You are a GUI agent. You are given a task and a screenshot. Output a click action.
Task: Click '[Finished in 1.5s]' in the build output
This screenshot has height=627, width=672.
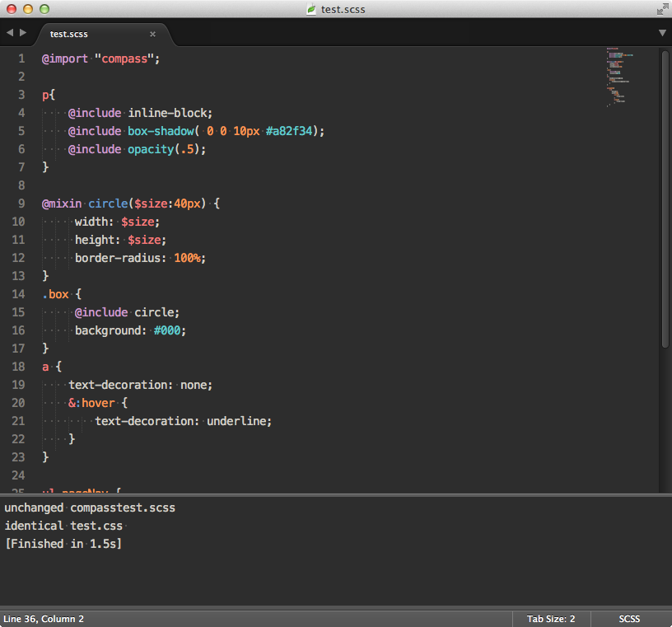(63, 544)
